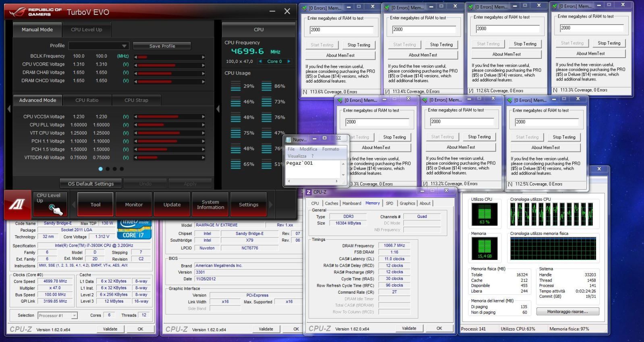
Task: Click OK in CPU-Z Mainboard window
Action: point(296,329)
